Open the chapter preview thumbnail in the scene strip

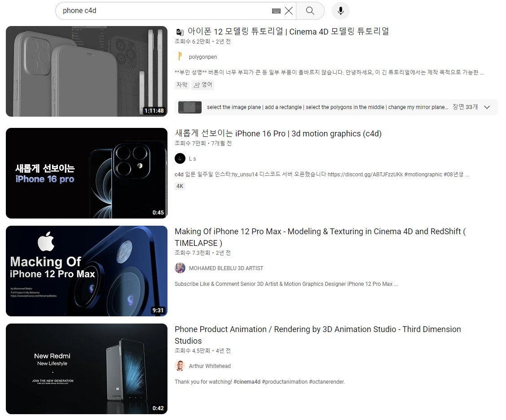pyautogui.click(x=190, y=107)
